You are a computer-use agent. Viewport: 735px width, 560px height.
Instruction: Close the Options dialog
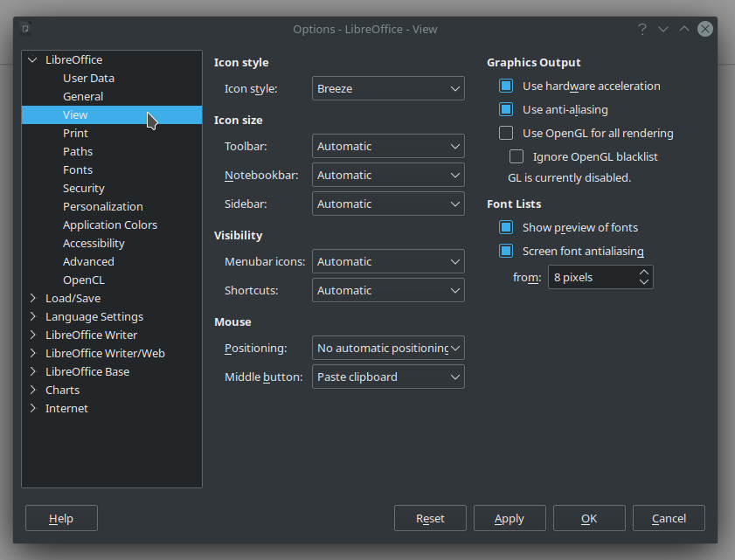pyautogui.click(x=705, y=29)
